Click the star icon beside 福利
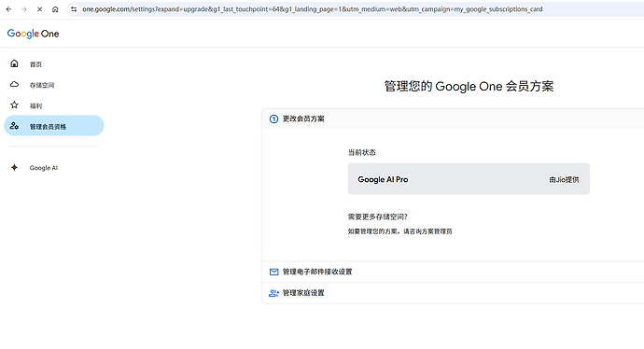644x349 pixels. click(14, 105)
